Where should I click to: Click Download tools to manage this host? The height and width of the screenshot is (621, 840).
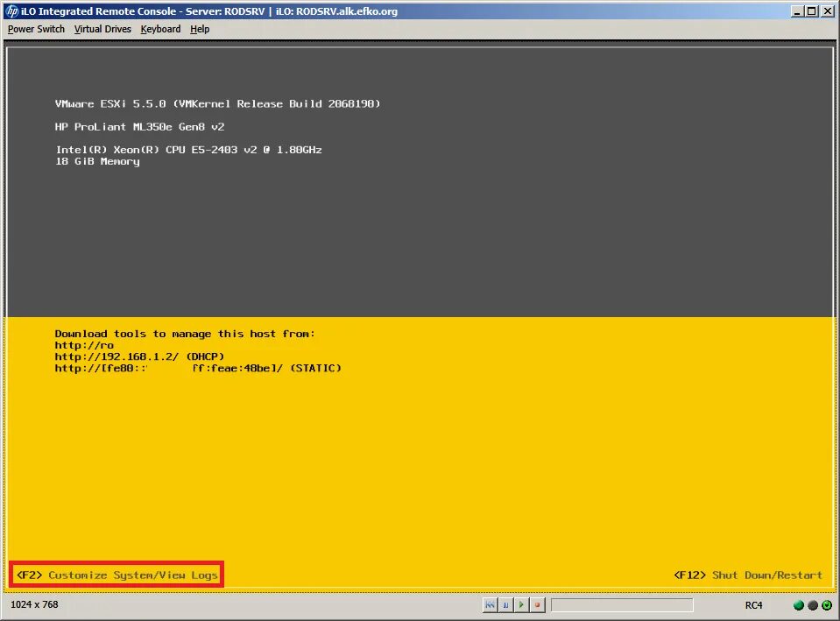[x=185, y=334]
